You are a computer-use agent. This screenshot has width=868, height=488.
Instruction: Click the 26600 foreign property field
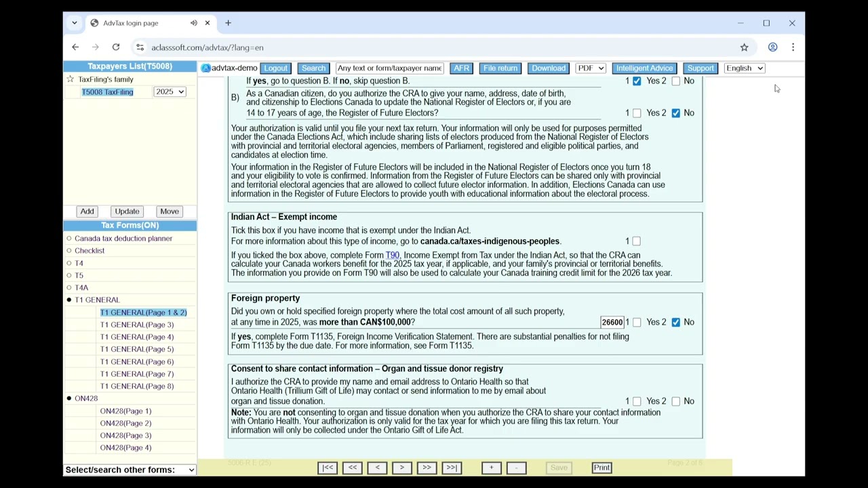612,323
